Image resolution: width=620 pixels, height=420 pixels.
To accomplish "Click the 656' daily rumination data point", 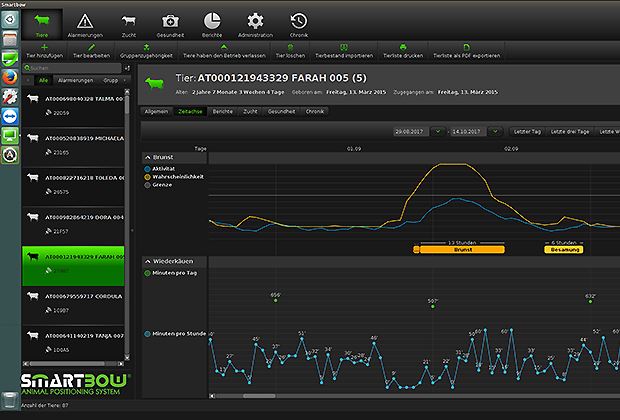I will 276,301.
